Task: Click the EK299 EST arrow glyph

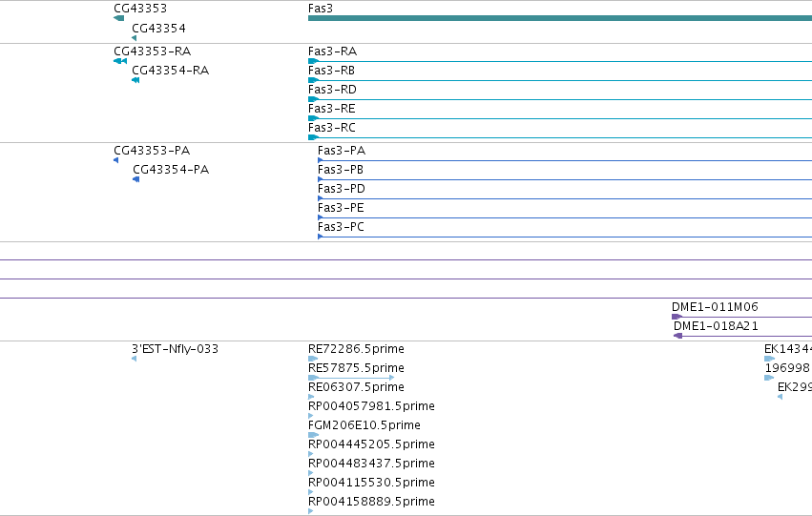Action: [x=780, y=397]
